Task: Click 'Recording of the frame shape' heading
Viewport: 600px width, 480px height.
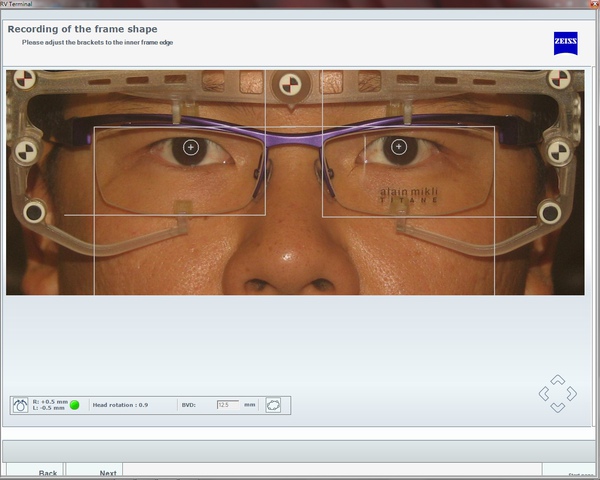Action: click(x=82, y=29)
